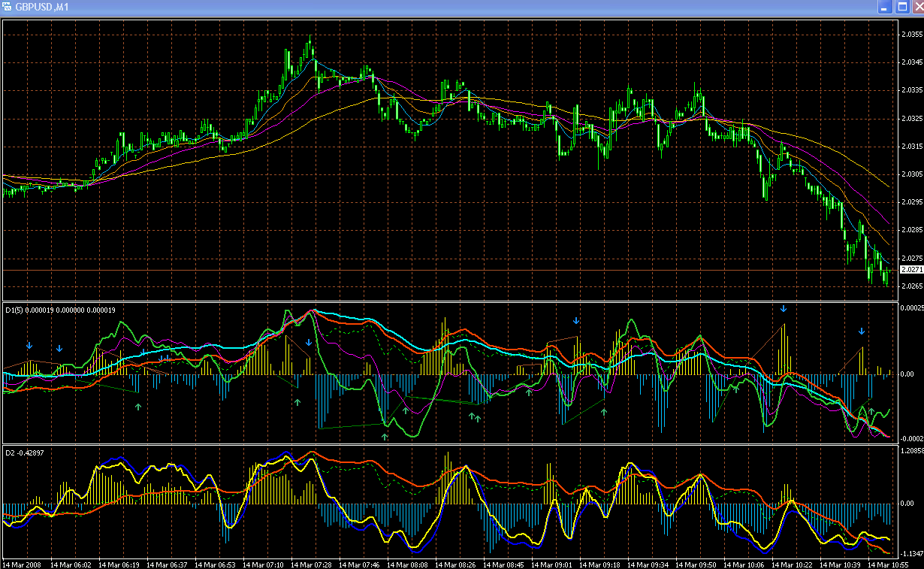The width and height of the screenshot is (924, 569).
Task: Click the 14 Mar 07:10 time label
Action: 263,564
